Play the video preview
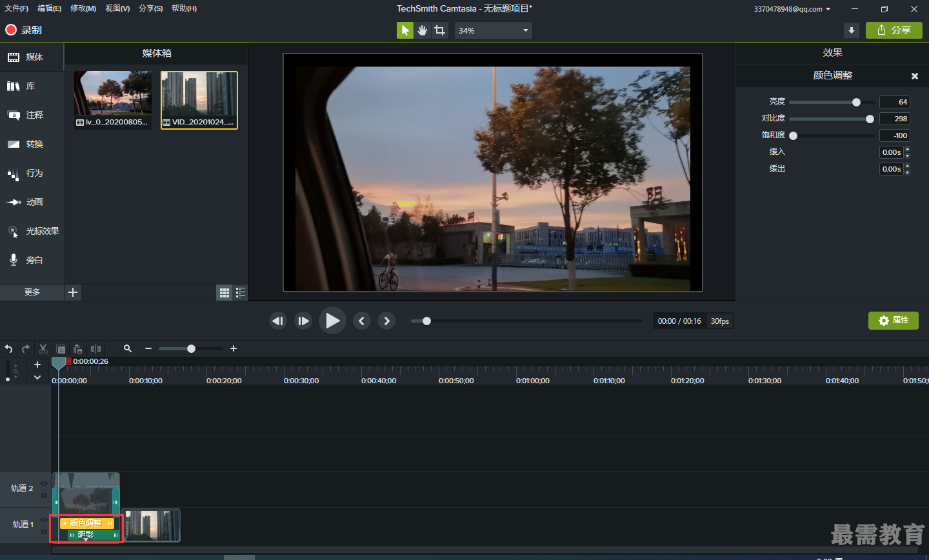The image size is (929, 560). [x=332, y=321]
